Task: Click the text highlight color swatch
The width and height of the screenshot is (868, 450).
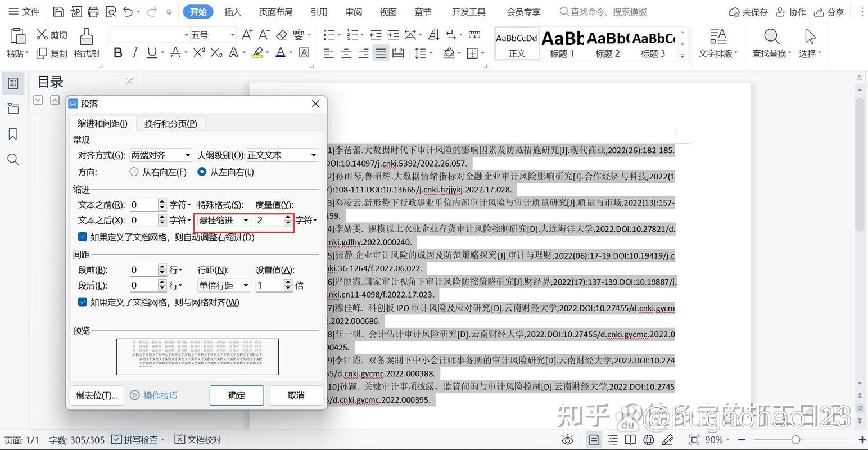Action: pyautogui.click(x=257, y=53)
